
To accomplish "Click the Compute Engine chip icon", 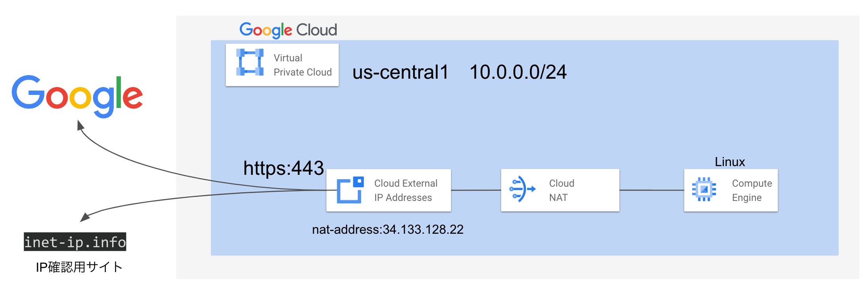I will (x=704, y=189).
